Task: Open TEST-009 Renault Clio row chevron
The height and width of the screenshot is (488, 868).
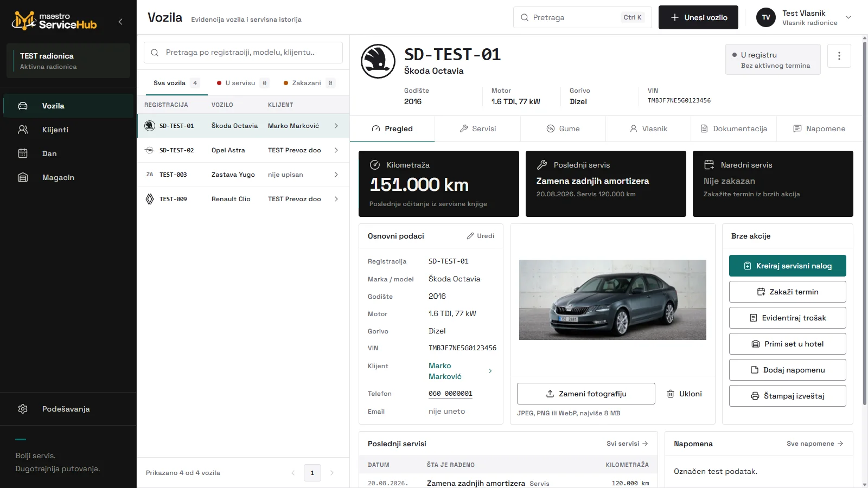Action: coord(336,199)
